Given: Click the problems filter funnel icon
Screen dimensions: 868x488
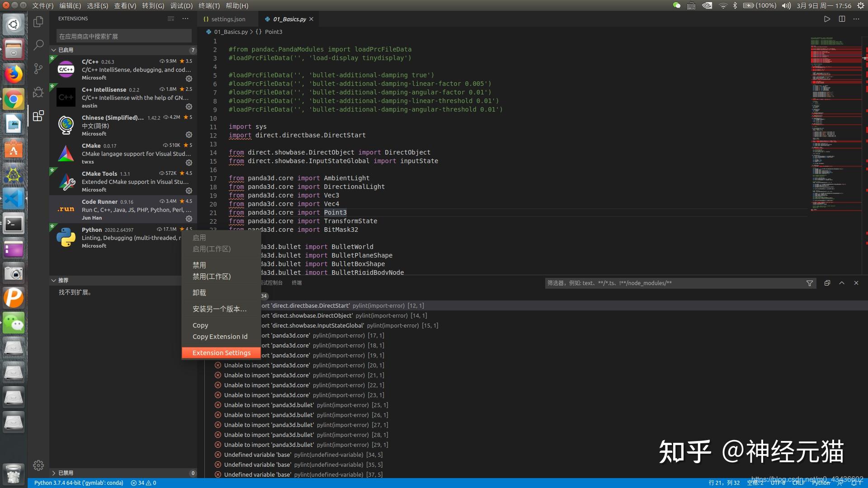Looking at the screenshot, I should (810, 283).
